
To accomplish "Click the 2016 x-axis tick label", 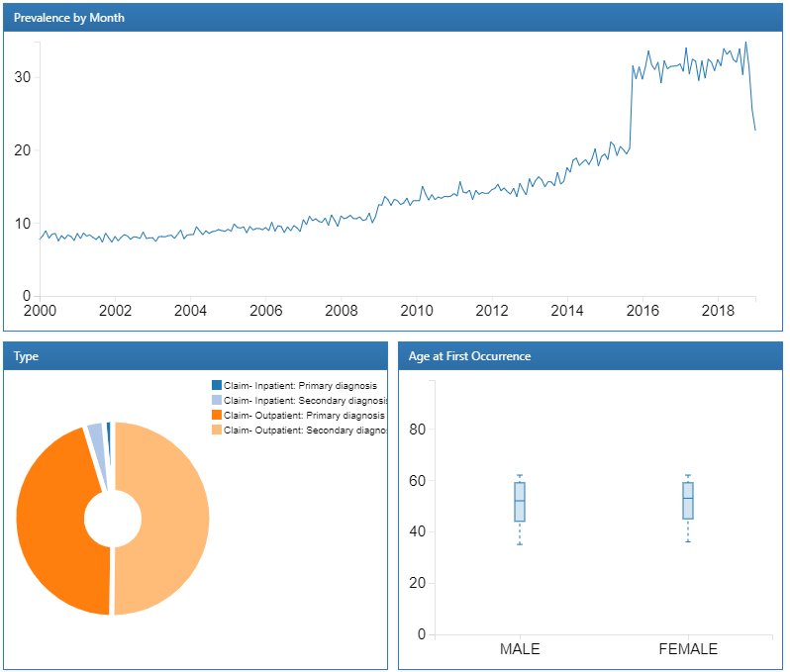I will coord(642,311).
